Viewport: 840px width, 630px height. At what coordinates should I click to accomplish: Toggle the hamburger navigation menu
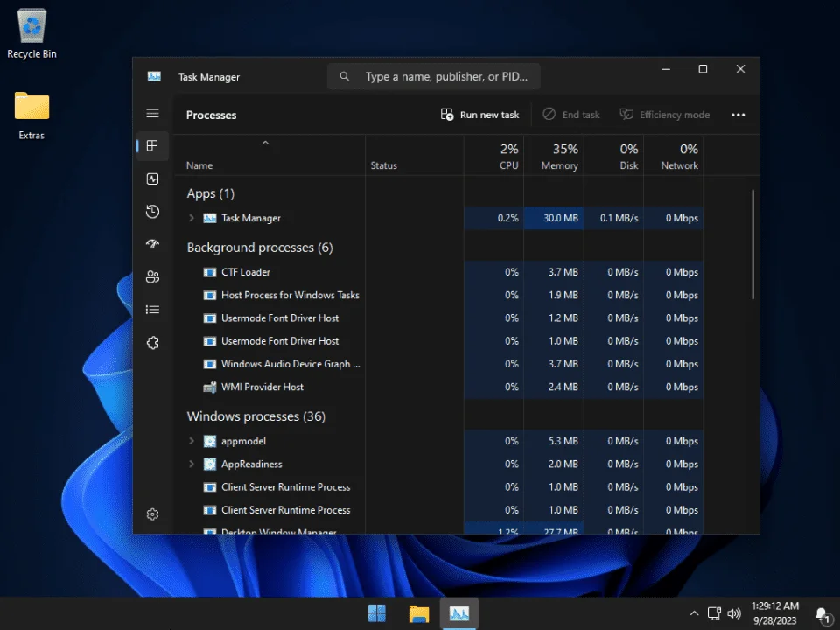pyautogui.click(x=152, y=113)
